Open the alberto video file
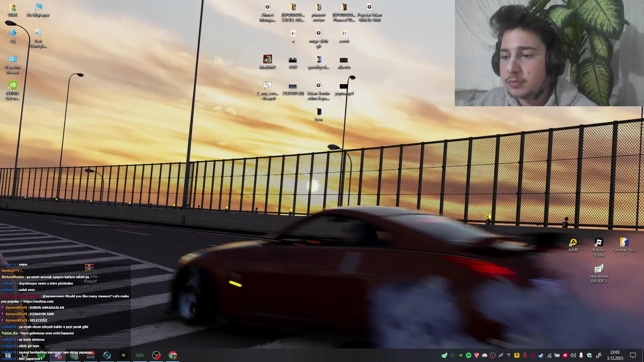The height and width of the screenshot is (362, 644). click(x=344, y=62)
